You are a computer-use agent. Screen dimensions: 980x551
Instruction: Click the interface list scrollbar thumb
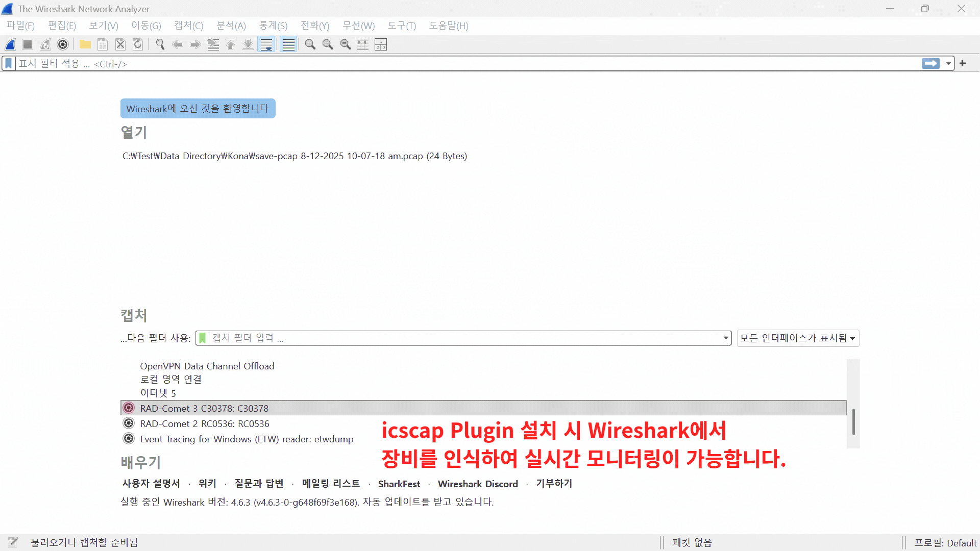coord(853,421)
